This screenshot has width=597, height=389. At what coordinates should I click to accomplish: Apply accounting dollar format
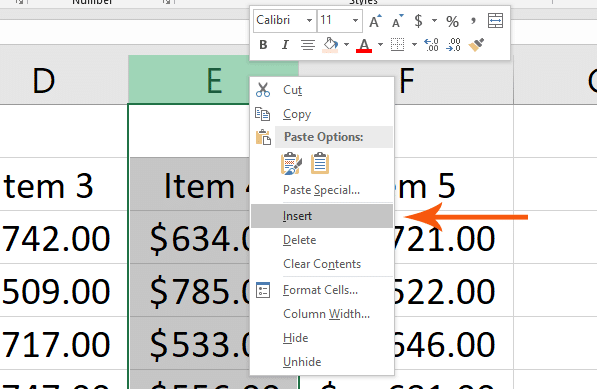(418, 21)
